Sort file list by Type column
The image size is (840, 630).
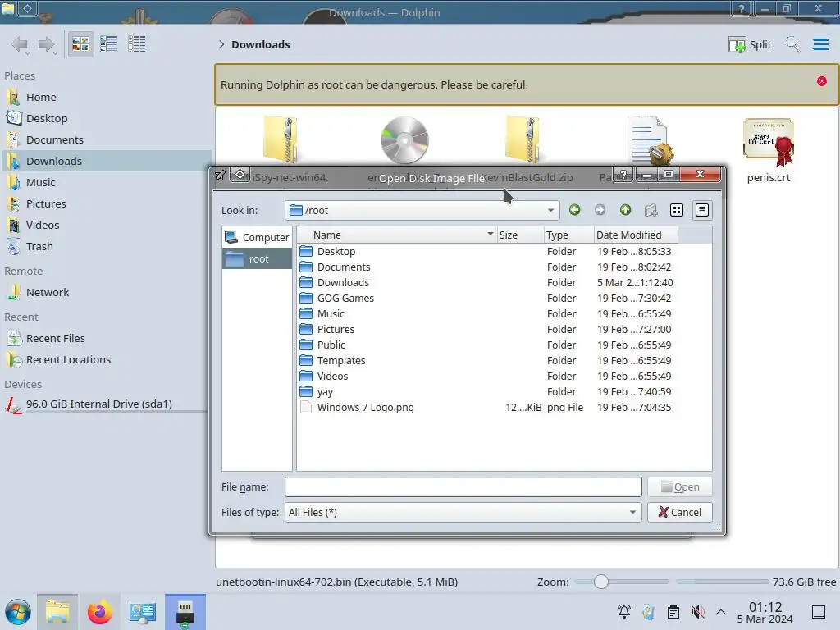click(x=568, y=235)
